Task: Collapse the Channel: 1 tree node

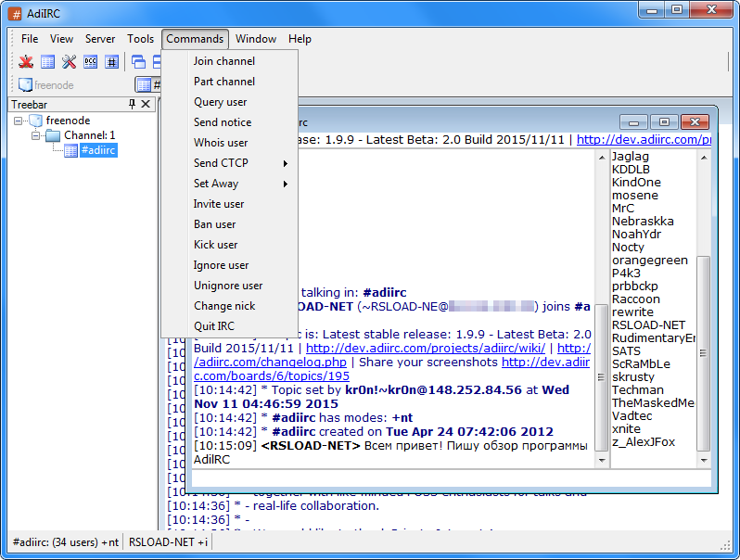Action: (35, 136)
